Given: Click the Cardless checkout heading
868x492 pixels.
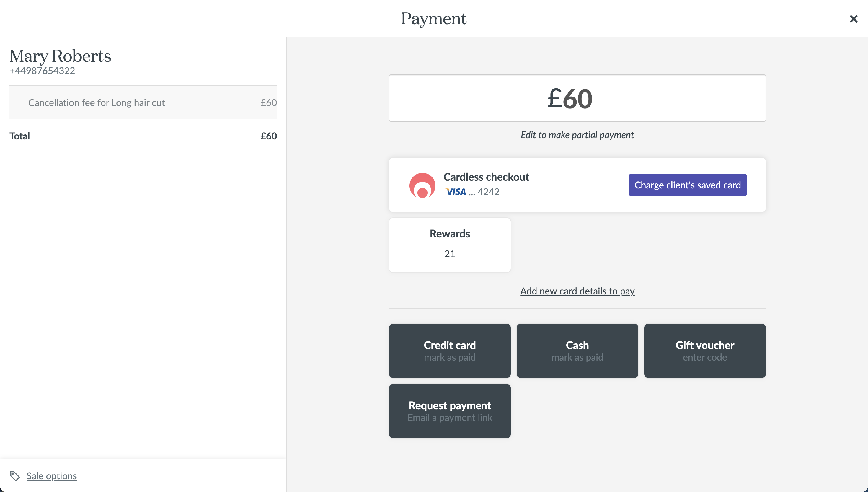Looking at the screenshot, I should coord(486,177).
